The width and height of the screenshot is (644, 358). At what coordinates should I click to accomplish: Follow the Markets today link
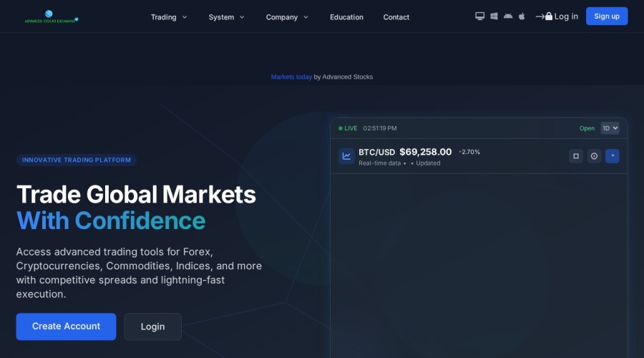pyautogui.click(x=291, y=77)
